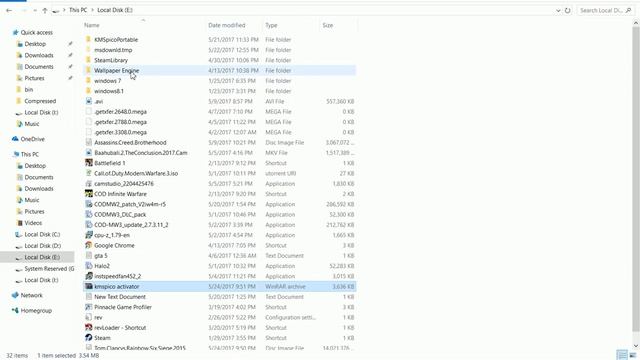The width and height of the screenshot is (640, 360).
Task: Select the Battlefield 1 shortcut icon
Action: click(89, 163)
